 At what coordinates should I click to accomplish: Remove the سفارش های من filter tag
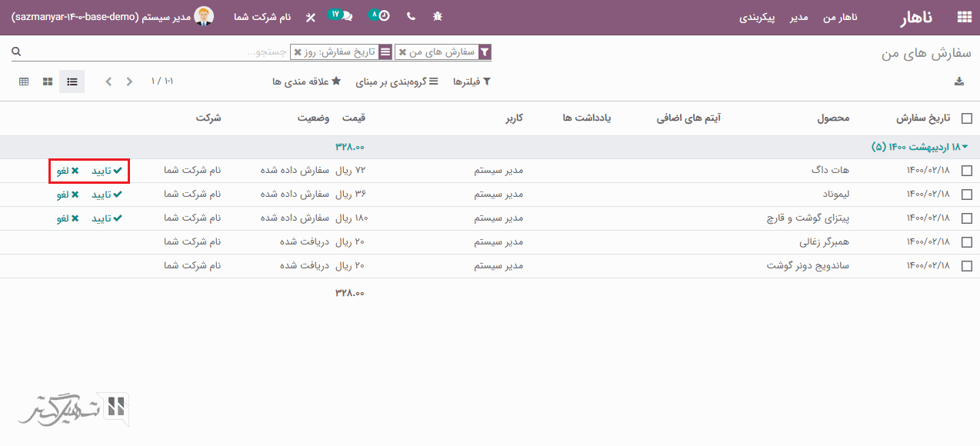click(x=402, y=52)
